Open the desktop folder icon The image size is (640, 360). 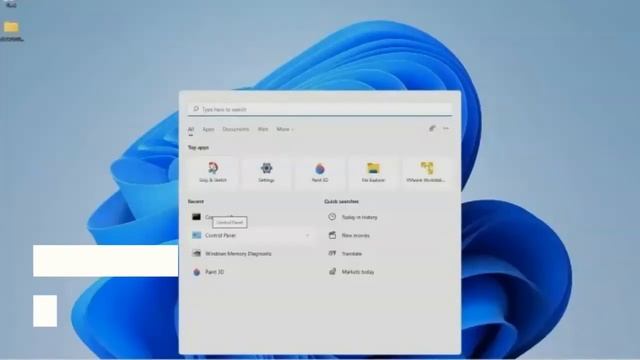(11, 31)
